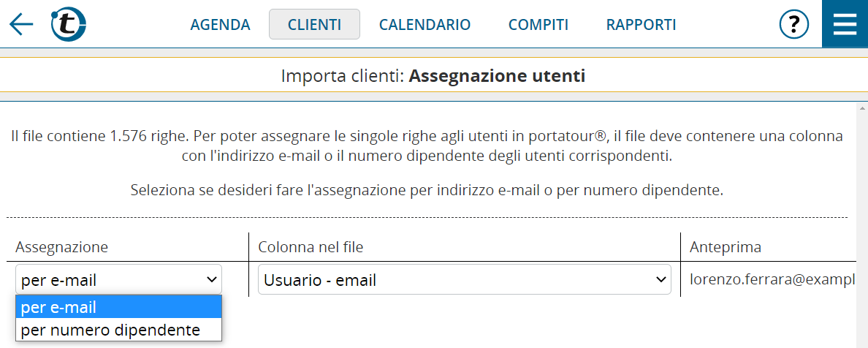Select 'per numero dipendente' option

(x=118, y=330)
